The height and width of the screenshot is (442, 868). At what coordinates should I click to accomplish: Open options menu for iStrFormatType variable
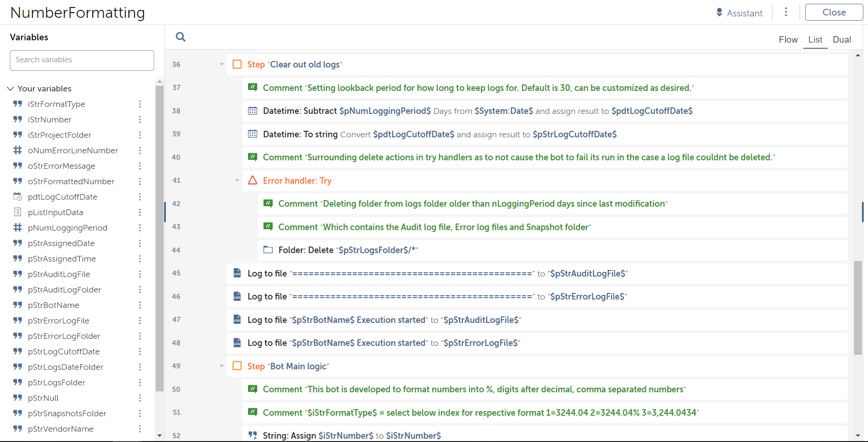(x=140, y=104)
